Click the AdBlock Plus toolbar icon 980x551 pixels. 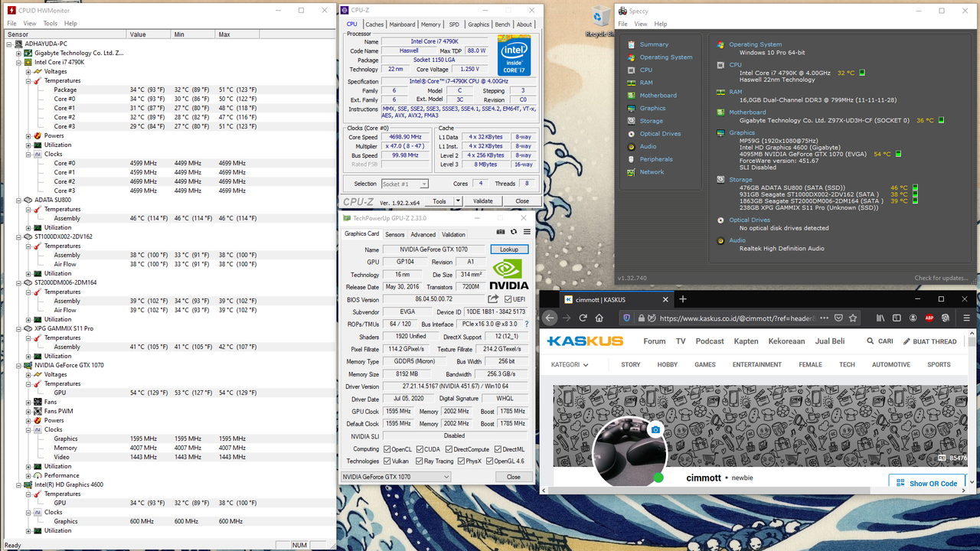tap(929, 318)
